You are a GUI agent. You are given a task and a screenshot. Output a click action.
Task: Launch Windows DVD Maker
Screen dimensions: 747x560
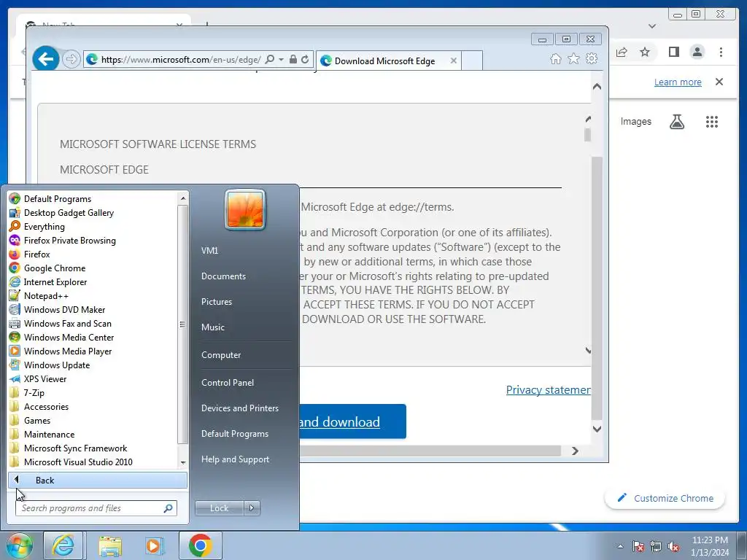[x=64, y=309]
